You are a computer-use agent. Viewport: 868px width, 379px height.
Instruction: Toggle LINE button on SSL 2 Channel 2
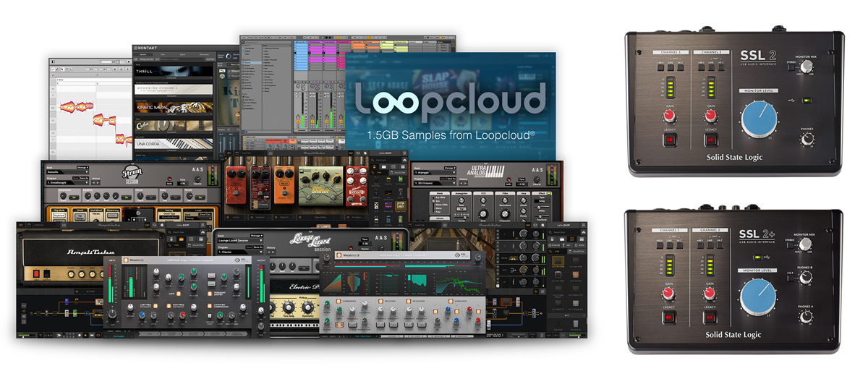tap(710, 67)
